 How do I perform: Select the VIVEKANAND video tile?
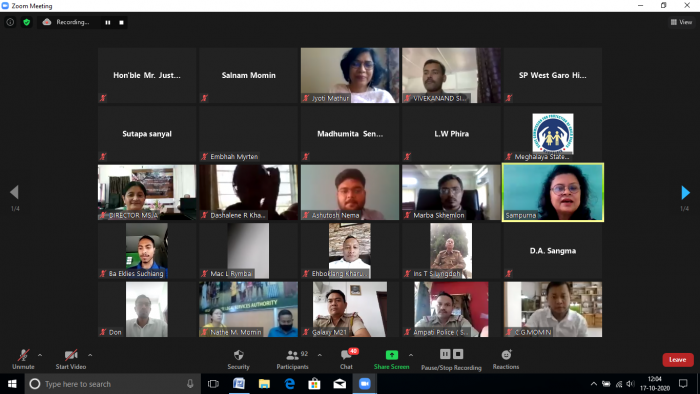[x=451, y=75]
